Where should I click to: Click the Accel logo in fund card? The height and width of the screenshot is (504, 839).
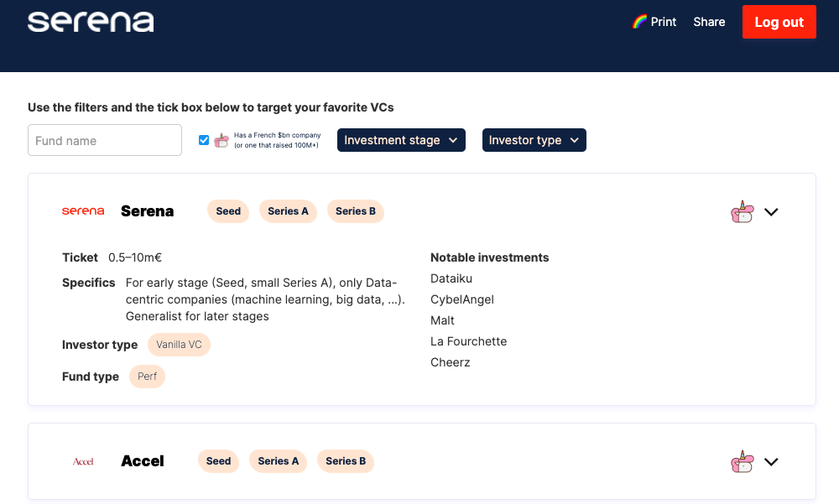pyautogui.click(x=83, y=461)
